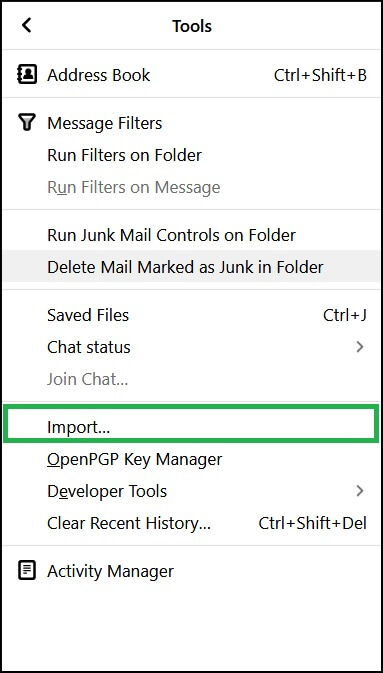Open Saved Files
Image resolution: width=383 pixels, height=673 pixels.
(192, 315)
